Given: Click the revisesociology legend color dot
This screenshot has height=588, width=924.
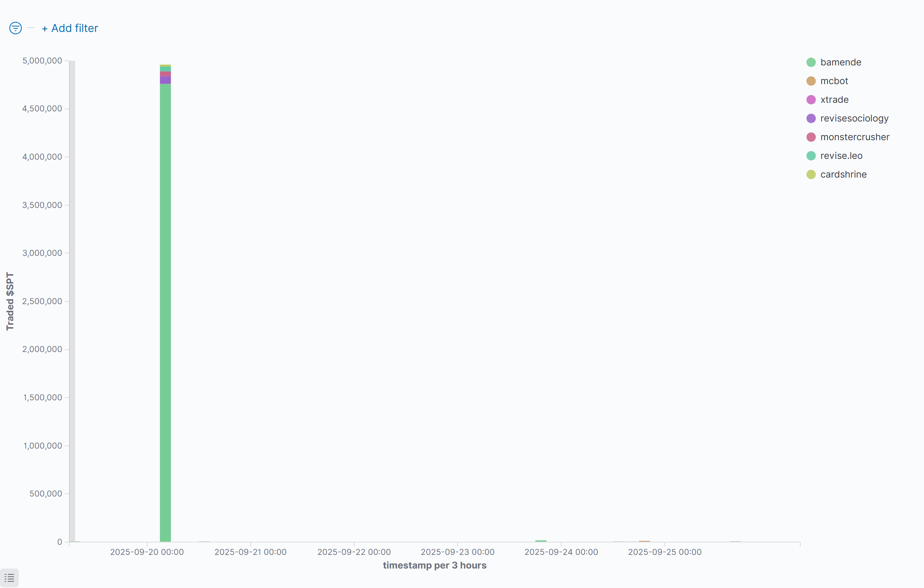Looking at the screenshot, I should [x=811, y=118].
